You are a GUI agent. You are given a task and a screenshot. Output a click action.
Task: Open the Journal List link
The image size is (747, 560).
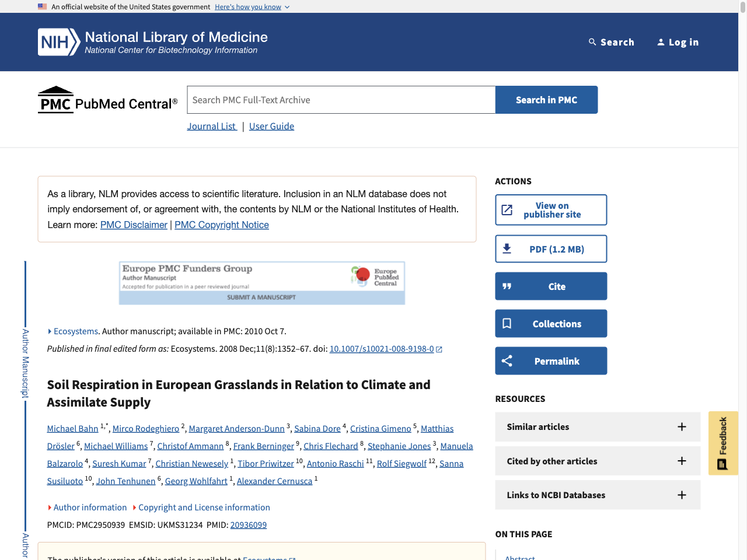[212, 126]
